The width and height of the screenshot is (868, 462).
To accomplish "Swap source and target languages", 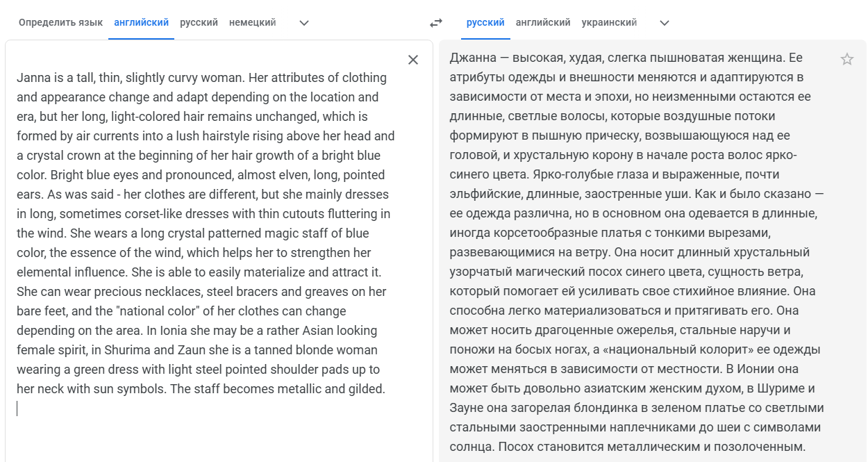I will coord(436,23).
